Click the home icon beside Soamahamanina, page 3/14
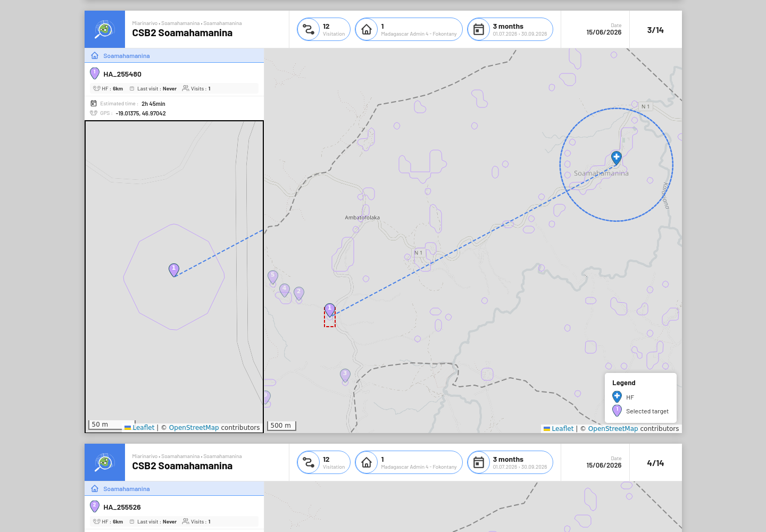 (95, 56)
